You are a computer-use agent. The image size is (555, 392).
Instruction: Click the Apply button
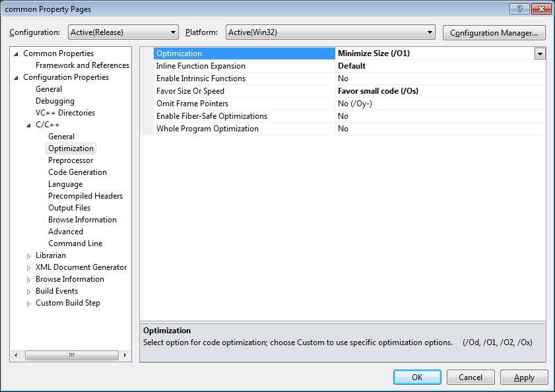[524, 377]
